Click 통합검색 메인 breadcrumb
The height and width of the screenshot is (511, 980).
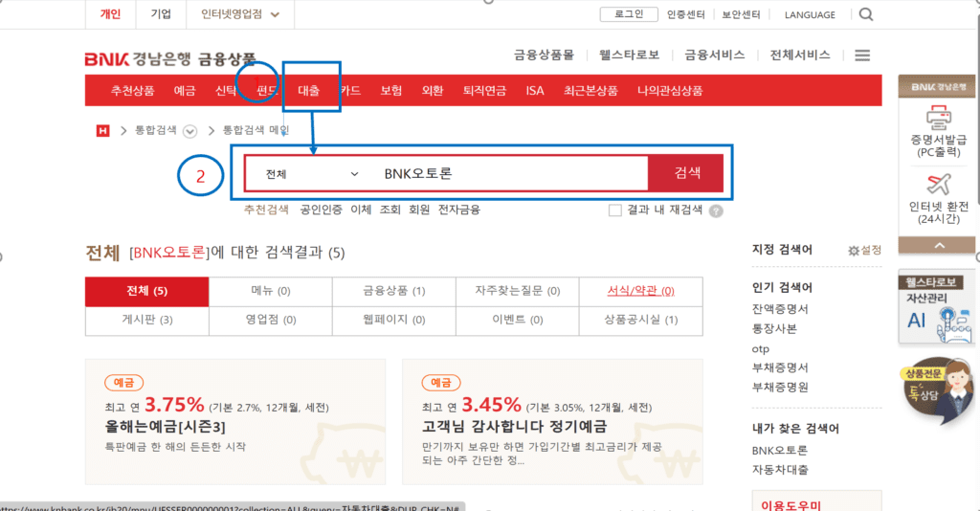coord(256,130)
